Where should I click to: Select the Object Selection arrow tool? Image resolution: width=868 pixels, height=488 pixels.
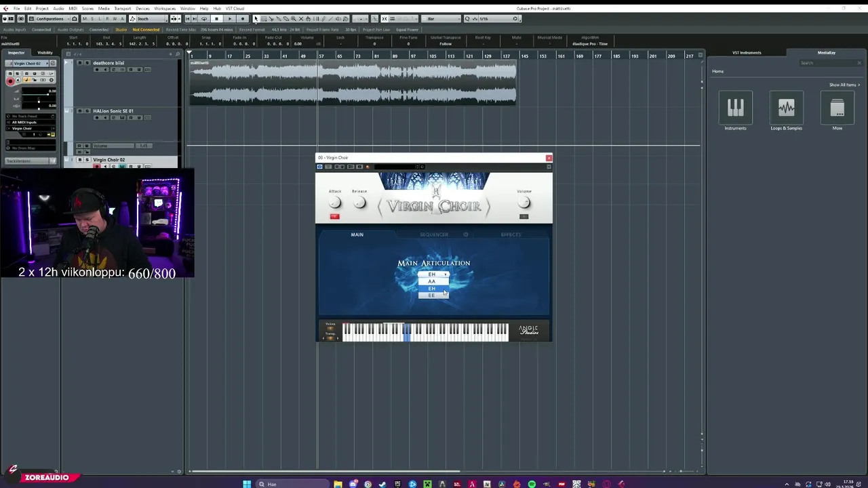click(256, 19)
